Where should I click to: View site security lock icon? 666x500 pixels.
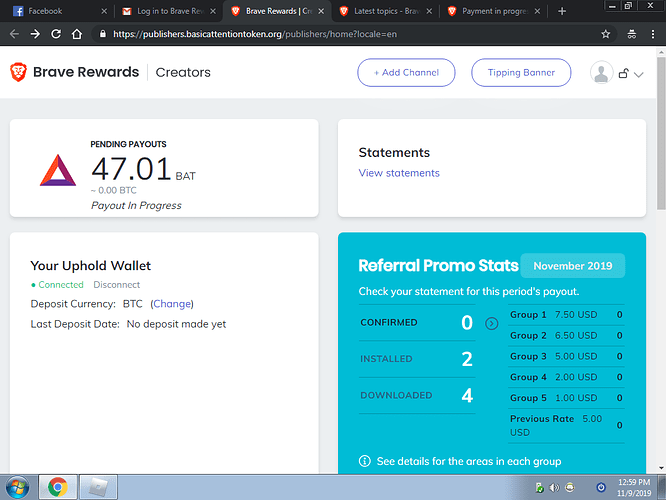(102, 34)
